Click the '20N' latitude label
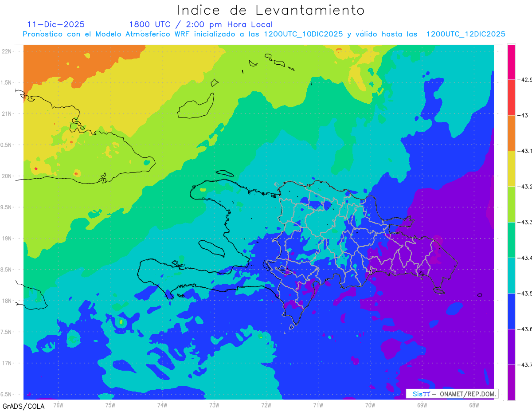The width and height of the screenshot is (532, 411). pyautogui.click(x=7, y=176)
